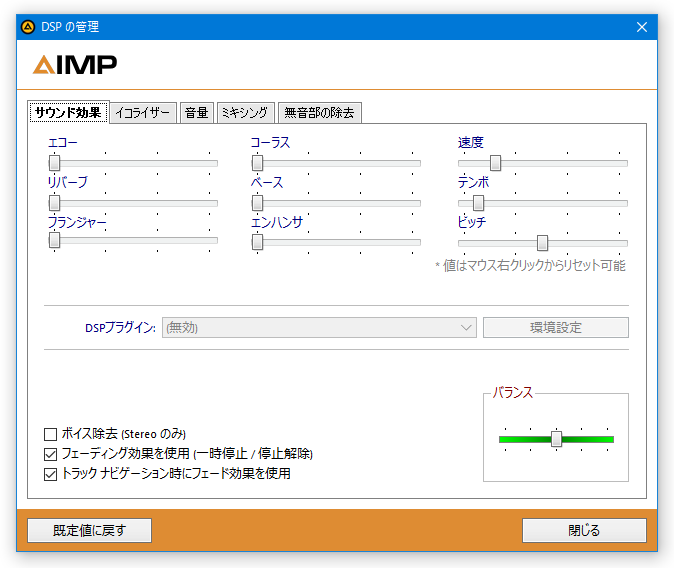Click the AIMP icon in title bar
The width and height of the screenshot is (674, 568).
tap(28, 27)
